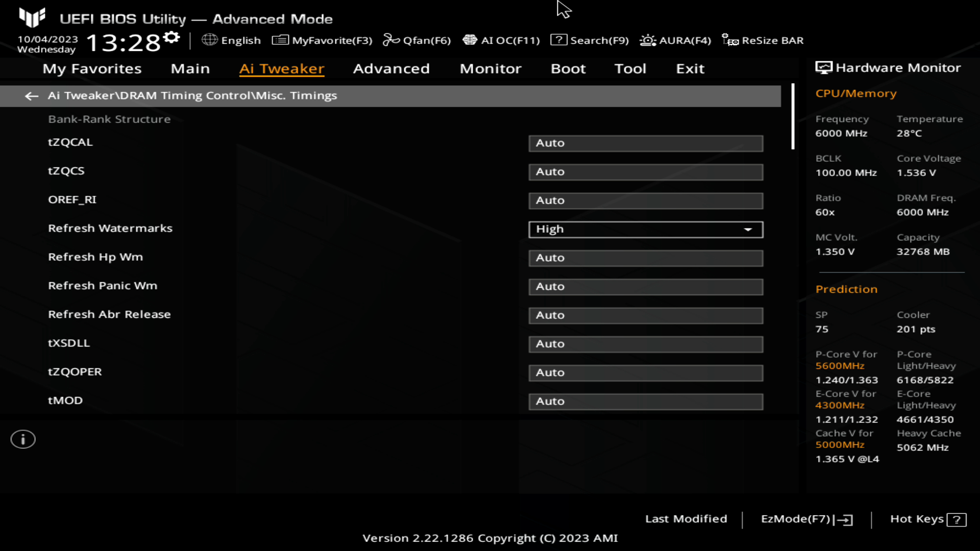Click the tMOD Auto field
Image resolution: width=980 pixels, height=551 pixels.
click(x=646, y=402)
